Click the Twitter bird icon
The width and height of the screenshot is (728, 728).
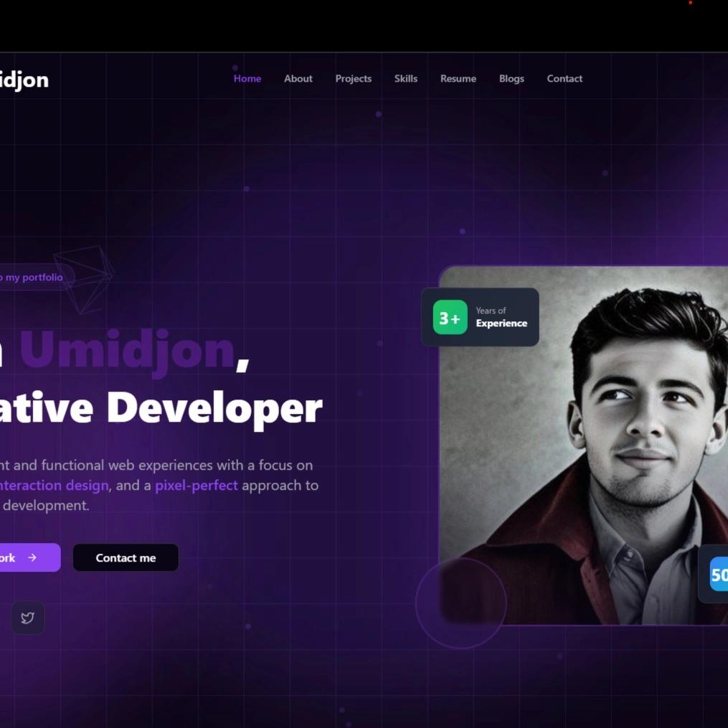[x=27, y=618]
